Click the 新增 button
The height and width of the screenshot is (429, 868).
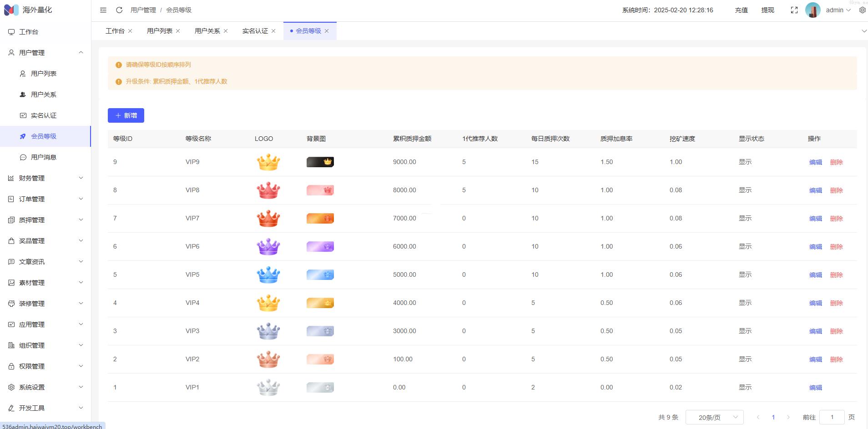(x=126, y=115)
